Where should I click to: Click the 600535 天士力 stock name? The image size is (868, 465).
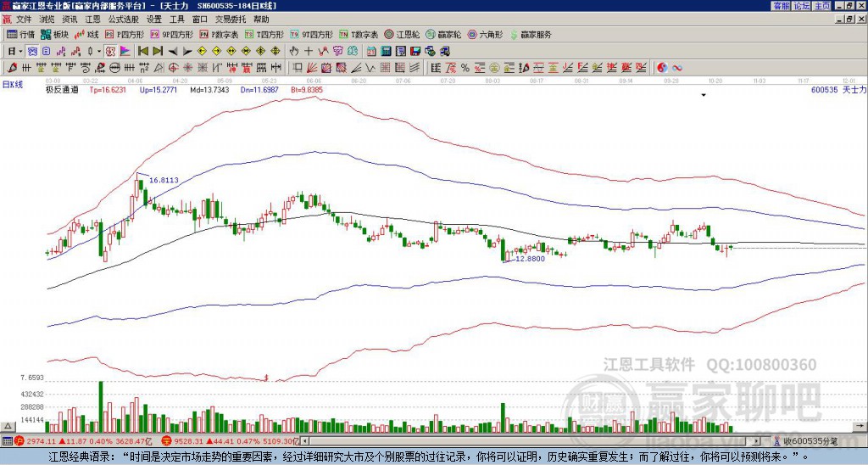(x=838, y=90)
